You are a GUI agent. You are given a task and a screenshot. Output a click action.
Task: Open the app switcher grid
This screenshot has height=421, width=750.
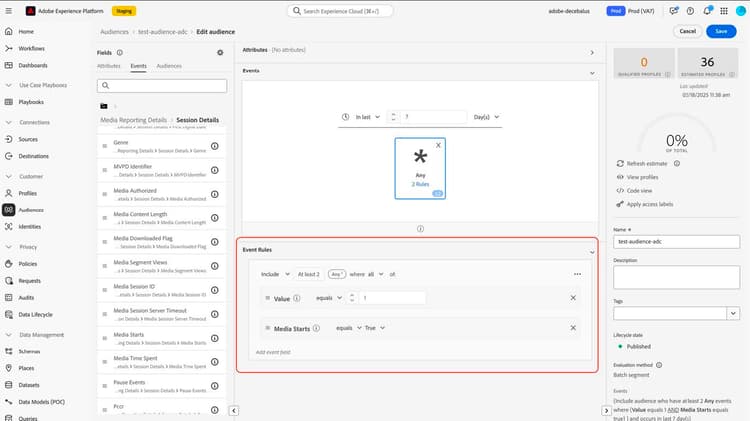pos(724,11)
